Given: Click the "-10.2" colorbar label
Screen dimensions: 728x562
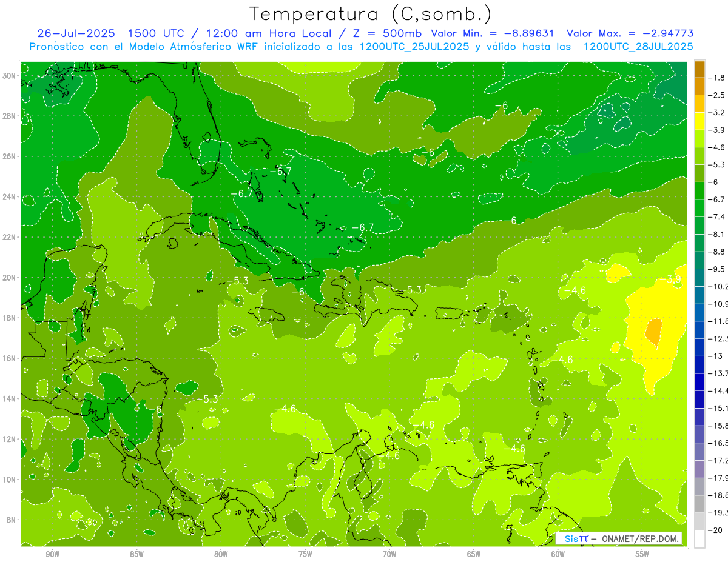Looking at the screenshot, I should click(x=718, y=286).
